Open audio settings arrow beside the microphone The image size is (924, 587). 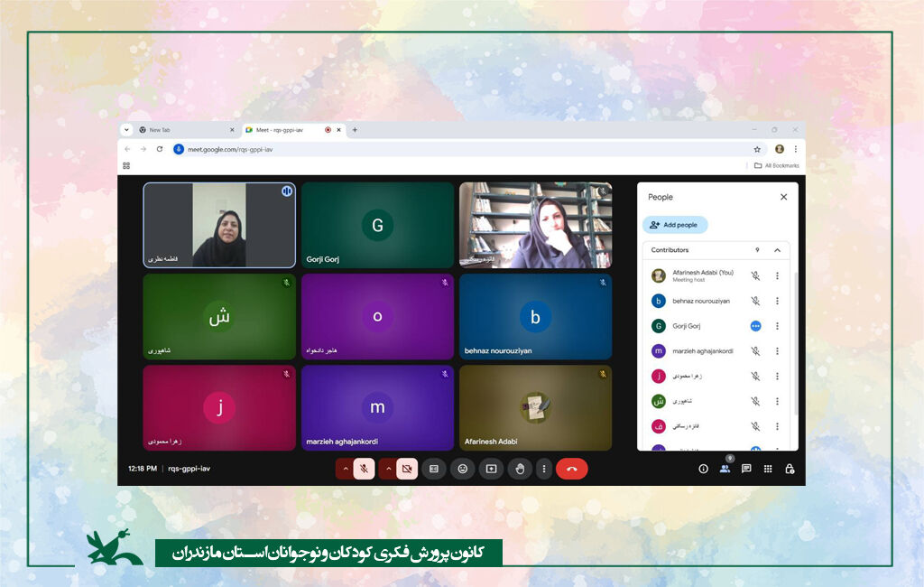[345, 469]
